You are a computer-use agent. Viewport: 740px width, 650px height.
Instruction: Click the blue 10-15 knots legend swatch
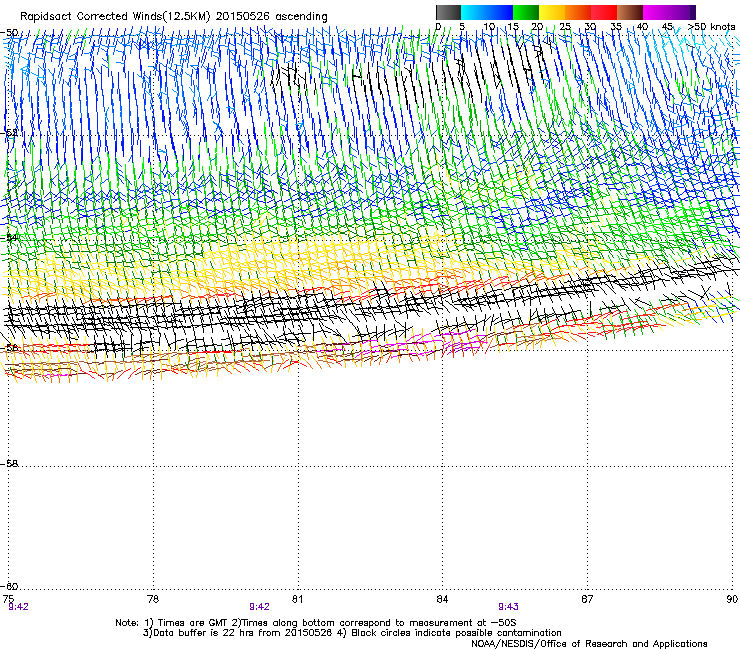click(x=500, y=12)
